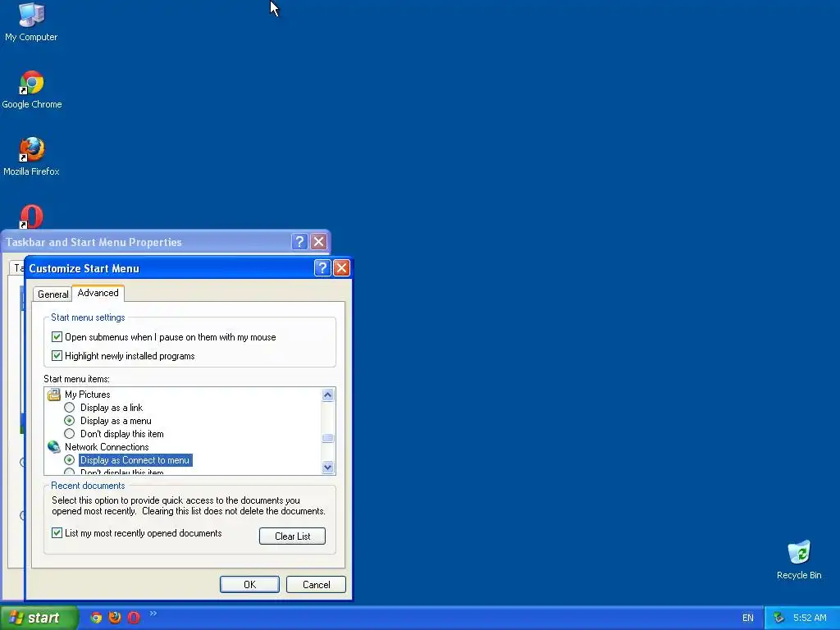Click the My Pictures list entry
The height and width of the screenshot is (630, 840).
pos(87,395)
